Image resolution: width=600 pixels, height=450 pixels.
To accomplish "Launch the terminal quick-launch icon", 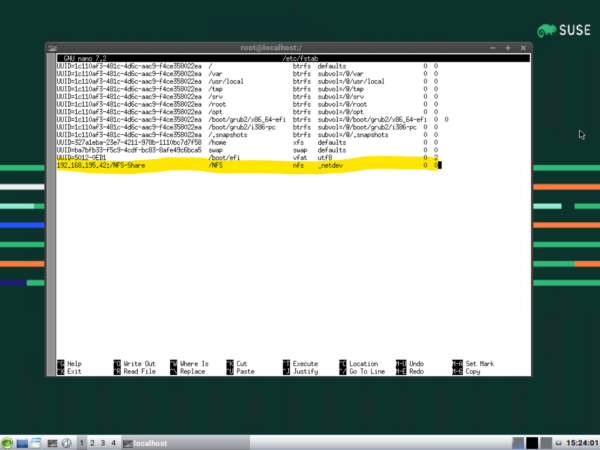I will point(52,443).
